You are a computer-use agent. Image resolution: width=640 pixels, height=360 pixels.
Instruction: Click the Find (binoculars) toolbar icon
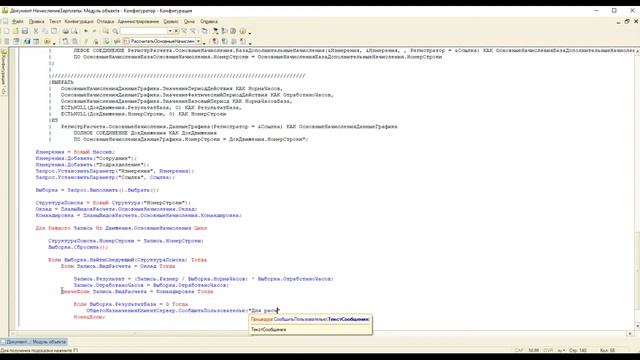pyautogui.click(x=106, y=31)
